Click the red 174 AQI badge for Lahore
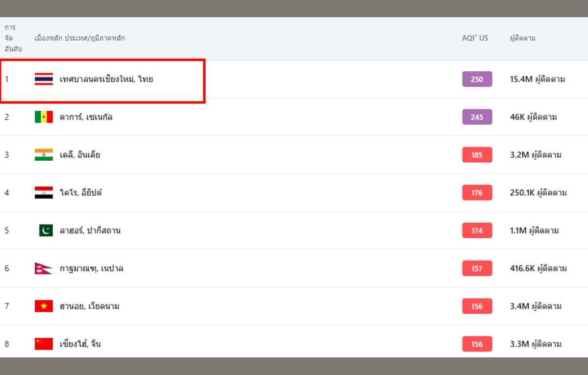 [x=477, y=230]
